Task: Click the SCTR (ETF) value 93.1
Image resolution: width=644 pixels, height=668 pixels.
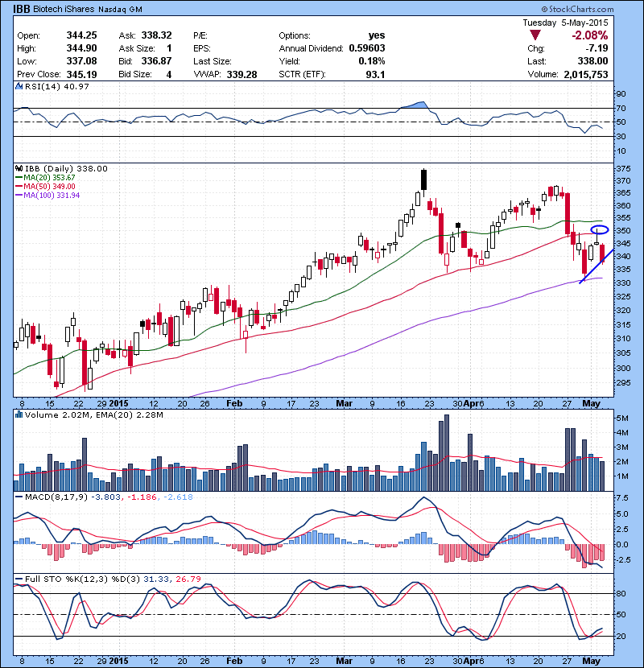Action: (x=375, y=75)
